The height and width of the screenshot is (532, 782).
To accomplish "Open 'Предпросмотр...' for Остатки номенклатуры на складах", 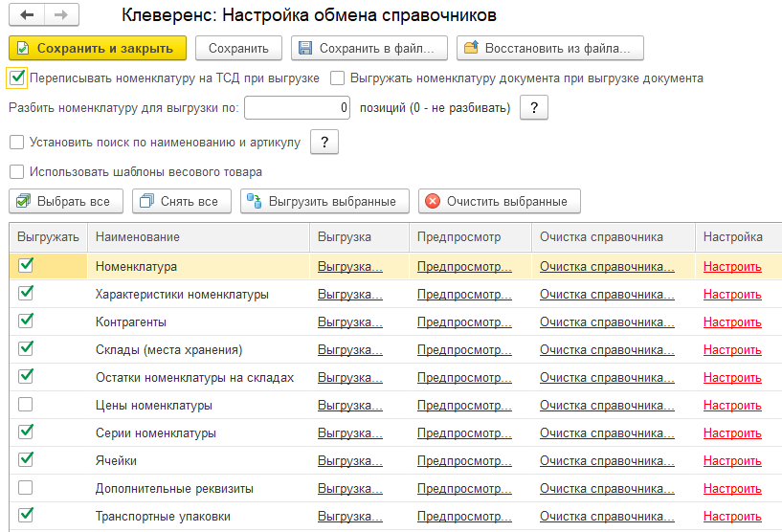I will point(464,378).
